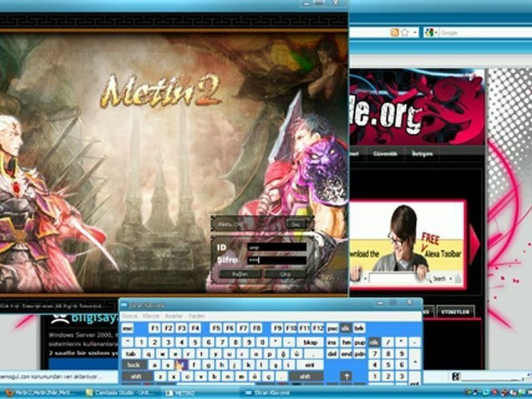Click the numpad 5 key

click(x=388, y=365)
